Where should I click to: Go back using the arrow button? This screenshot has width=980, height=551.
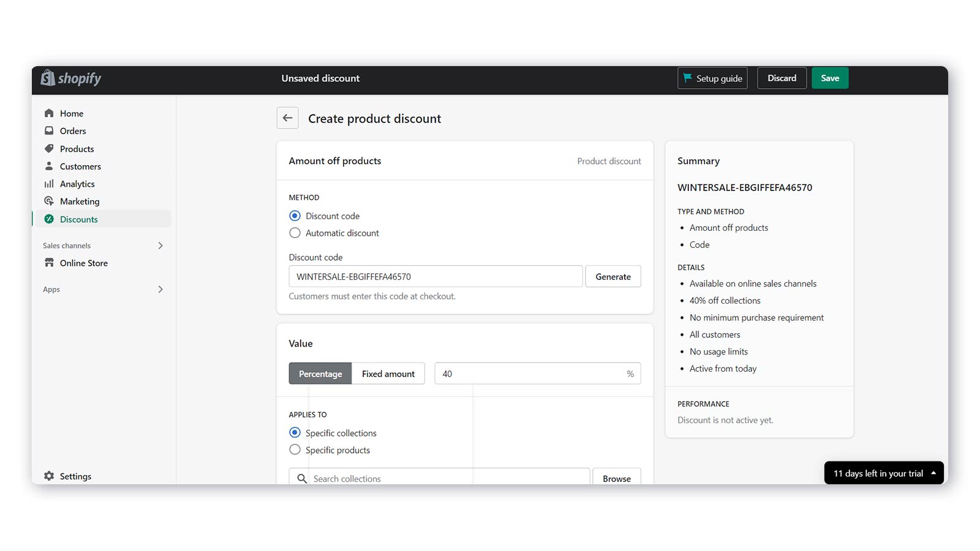[x=287, y=118]
